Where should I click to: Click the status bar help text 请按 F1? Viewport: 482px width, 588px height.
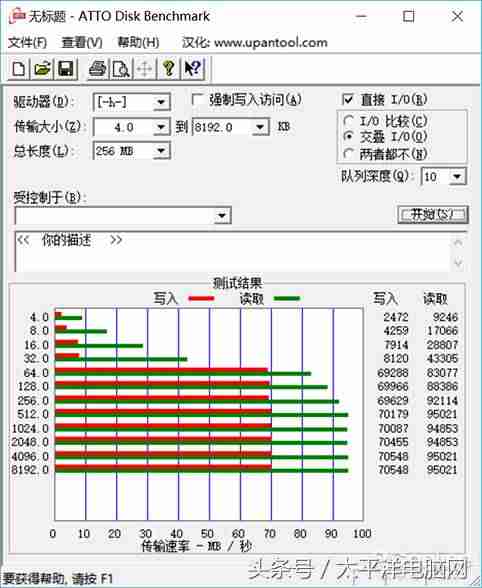(x=92, y=579)
